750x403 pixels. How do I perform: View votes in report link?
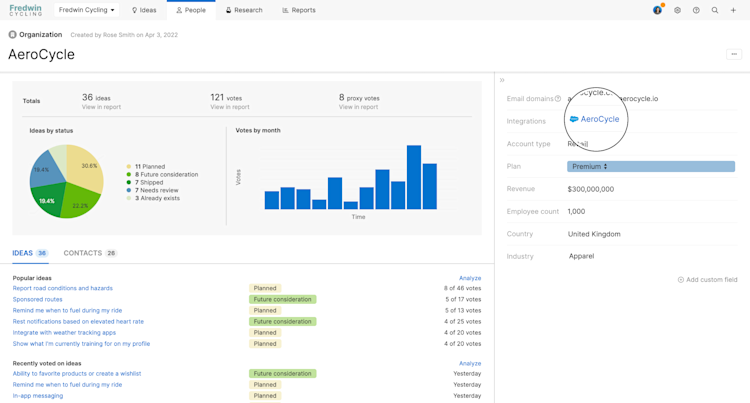pyautogui.click(x=230, y=107)
